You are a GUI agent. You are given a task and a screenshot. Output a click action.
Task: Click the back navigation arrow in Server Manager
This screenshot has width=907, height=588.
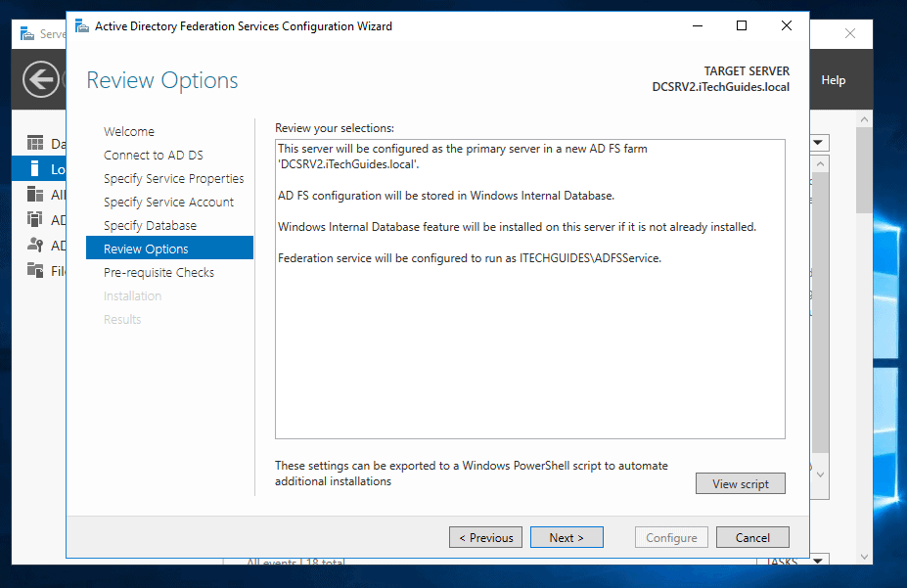pos(40,79)
